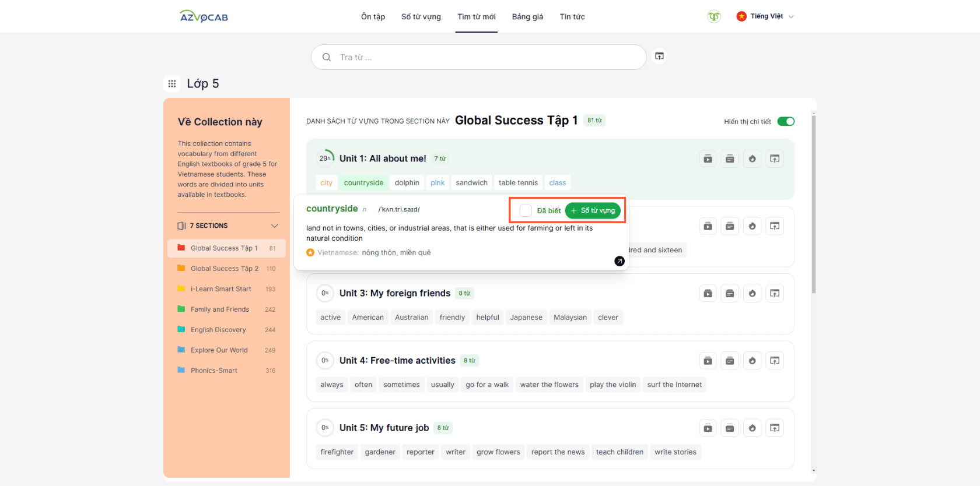Open Unit 5 video playlist icon
The image size is (980, 486).
tap(708, 428)
